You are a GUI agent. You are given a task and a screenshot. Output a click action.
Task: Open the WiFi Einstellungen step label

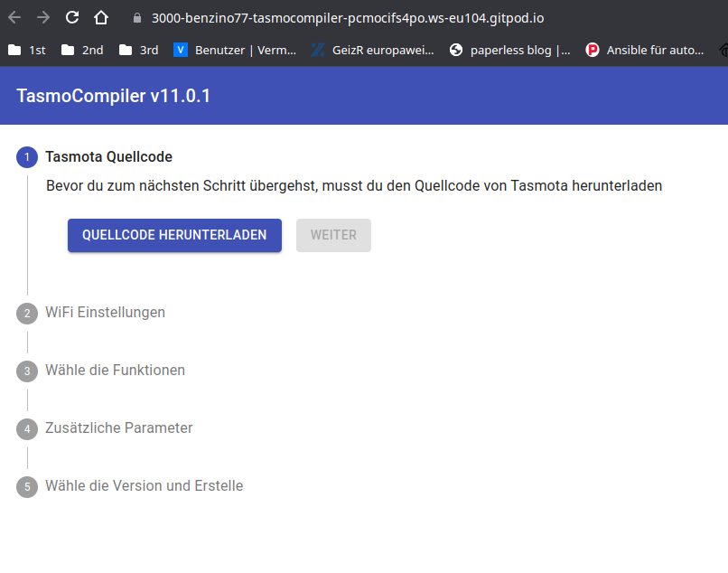105,313
